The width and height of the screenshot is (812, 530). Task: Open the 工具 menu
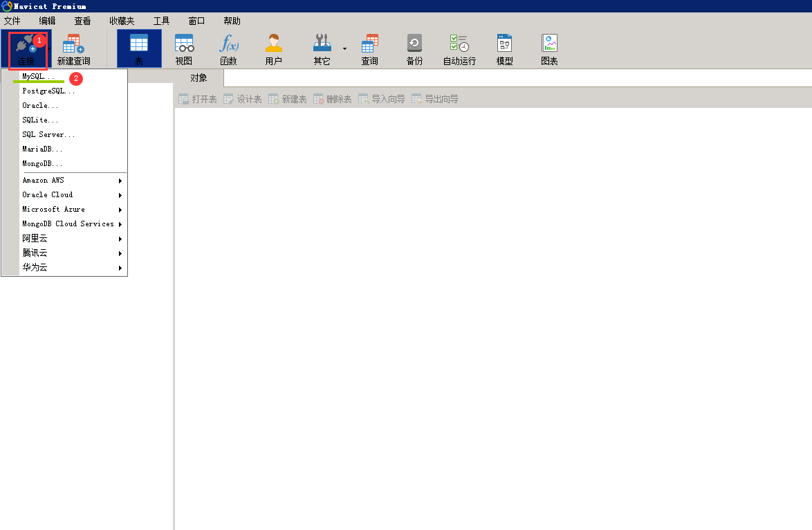pyautogui.click(x=161, y=21)
